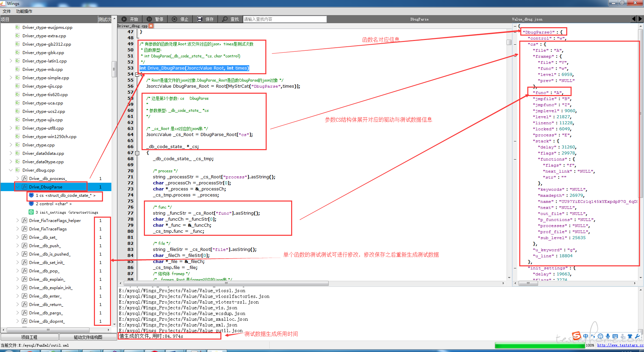Click the parameter icon of '1 cs <struct_db_code_state_*>'
Viewport: 644px width, 352px height.
[x=31, y=195]
